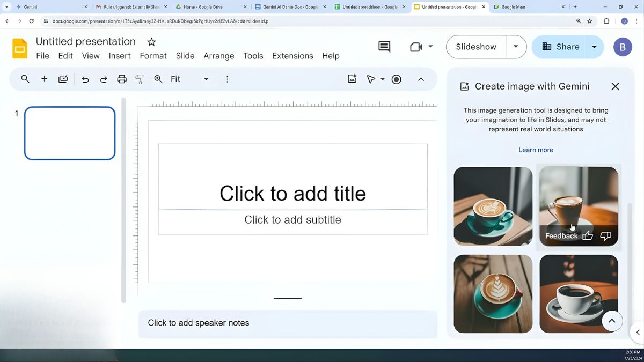Open the Arrange menu

click(x=218, y=56)
